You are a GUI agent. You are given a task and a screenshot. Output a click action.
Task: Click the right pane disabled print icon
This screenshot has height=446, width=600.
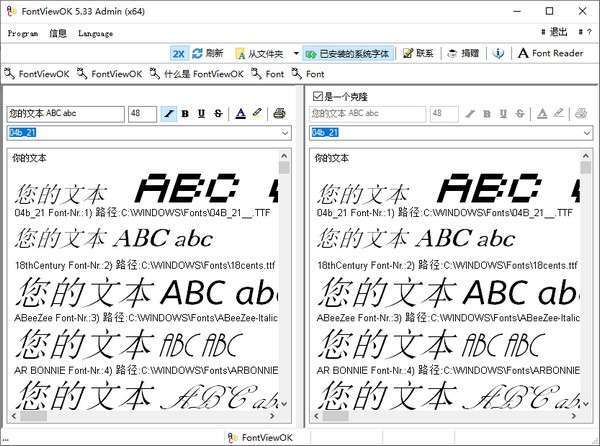point(581,113)
